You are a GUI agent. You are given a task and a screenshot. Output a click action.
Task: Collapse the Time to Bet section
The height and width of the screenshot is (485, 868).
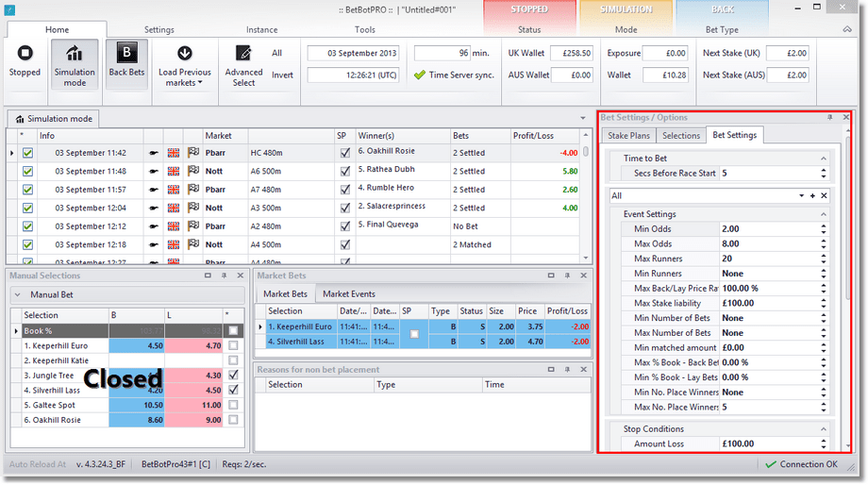click(823, 159)
